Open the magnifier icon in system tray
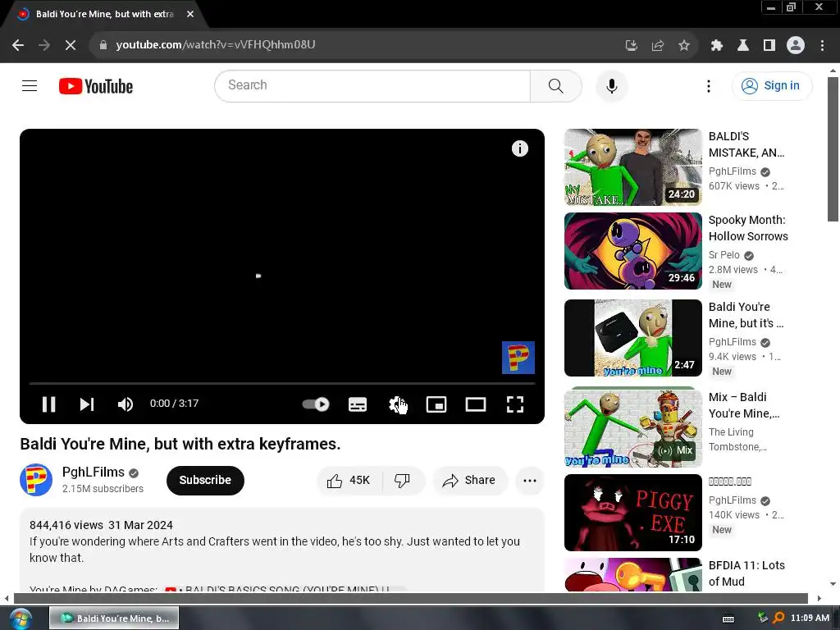Viewport: 840px width, 630px height. 778,619
